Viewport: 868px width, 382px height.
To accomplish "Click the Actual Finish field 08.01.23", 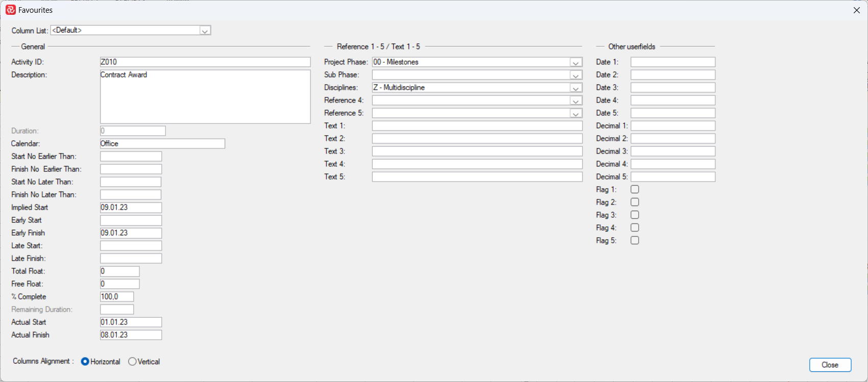I will click(x=131, y=335).
